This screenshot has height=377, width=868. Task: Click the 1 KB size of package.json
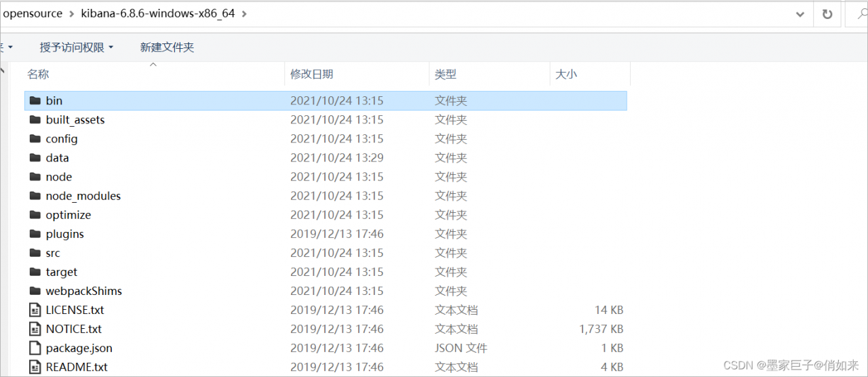coord(612,348)
